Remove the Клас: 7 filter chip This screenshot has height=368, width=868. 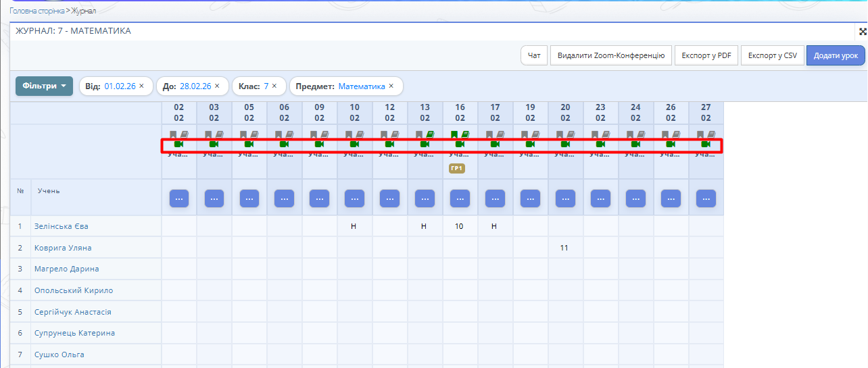pyautogui.click(x=274, y=86)
